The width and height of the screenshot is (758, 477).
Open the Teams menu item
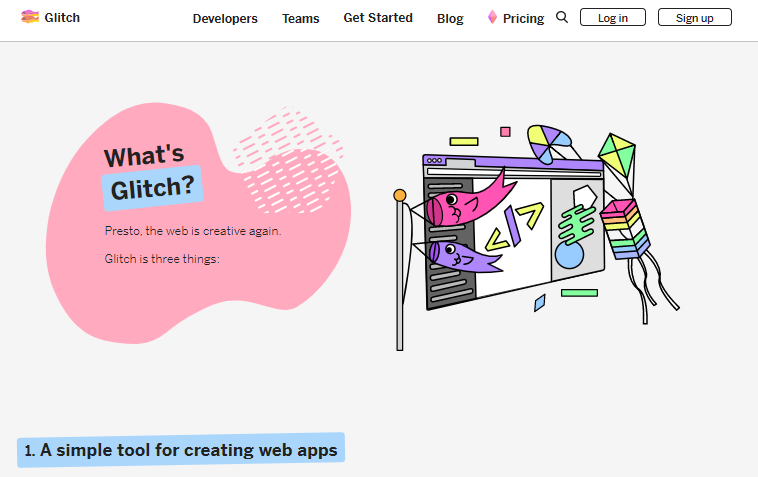click(301, 18)
